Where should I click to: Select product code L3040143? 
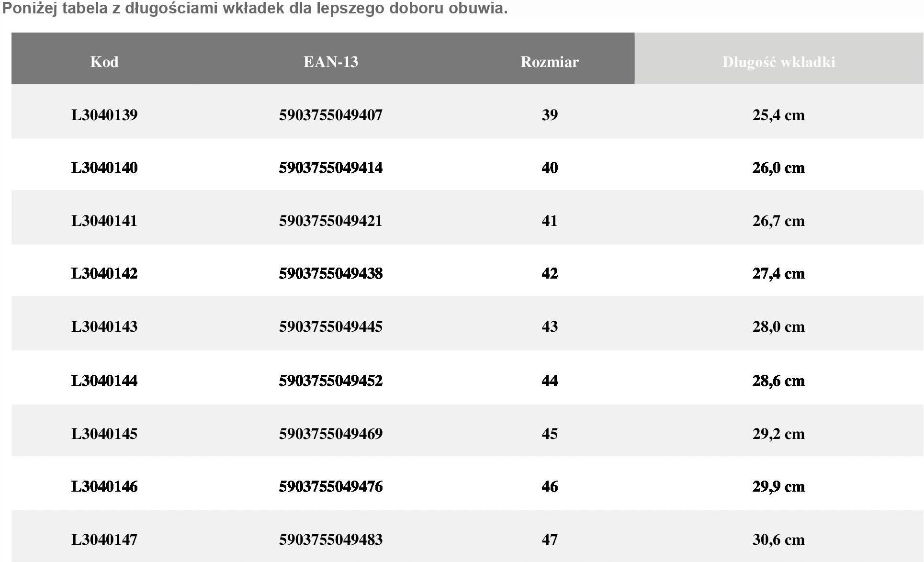click(104, 326)
